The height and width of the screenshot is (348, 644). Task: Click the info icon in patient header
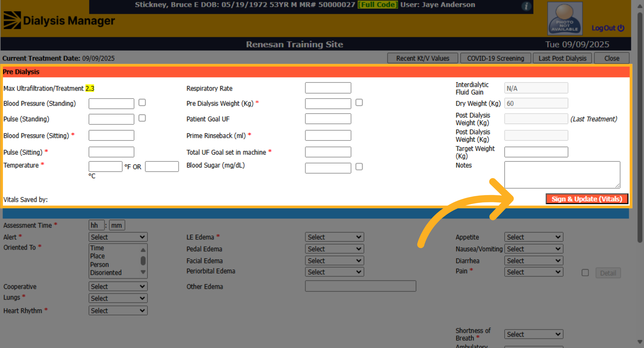pyautogui.click(x=526, y=6)
